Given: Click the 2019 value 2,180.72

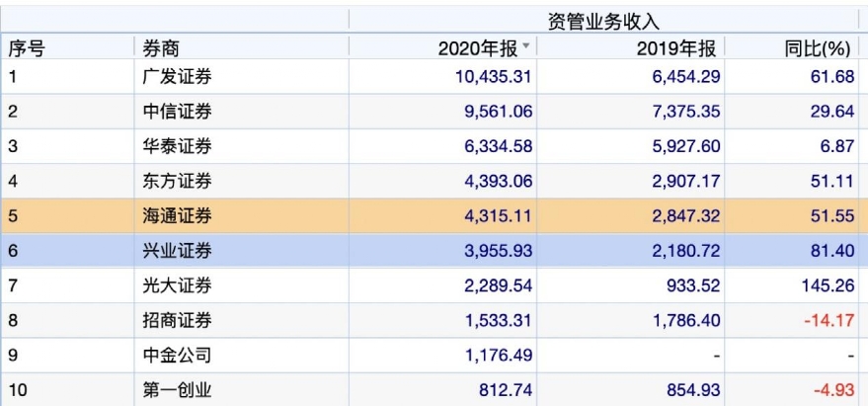Looking at the screenshot, I should (x=686, y=251).
